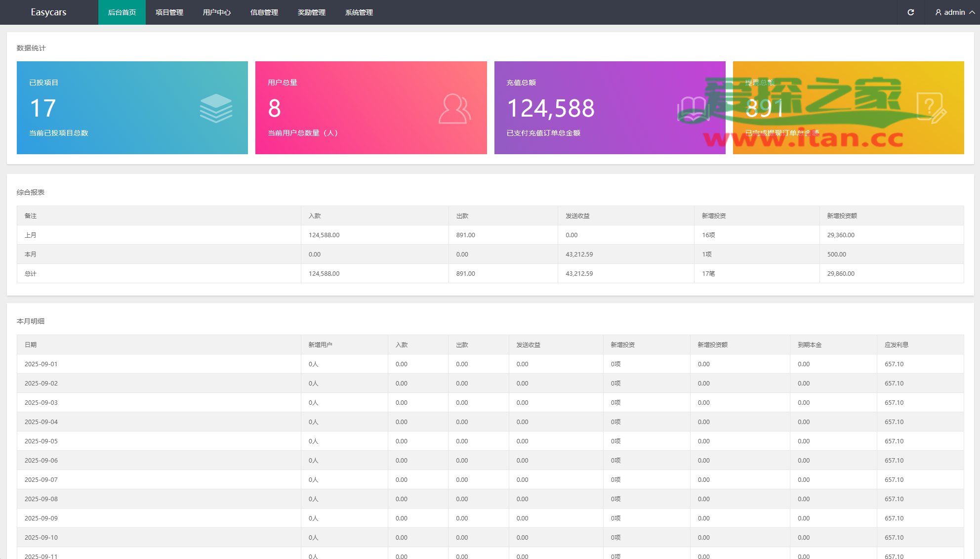Click the 本月 row in summary report
Image resolution: width=980 pixels, height=559 pixels.
click(x=31, y=254)
